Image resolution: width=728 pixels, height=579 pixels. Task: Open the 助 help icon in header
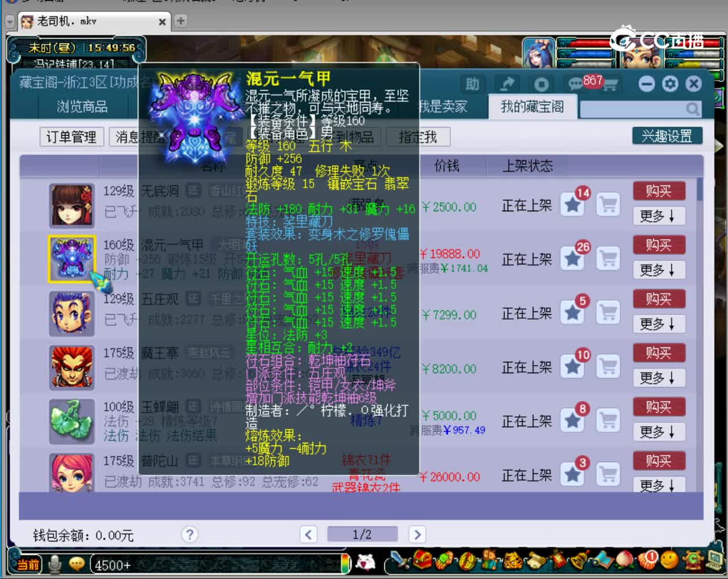tap(472, 84)
